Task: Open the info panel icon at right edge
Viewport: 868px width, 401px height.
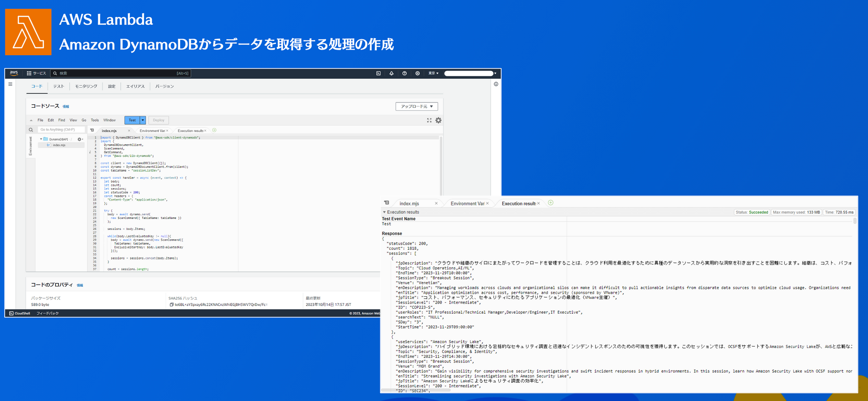Action: coord(496,84)
